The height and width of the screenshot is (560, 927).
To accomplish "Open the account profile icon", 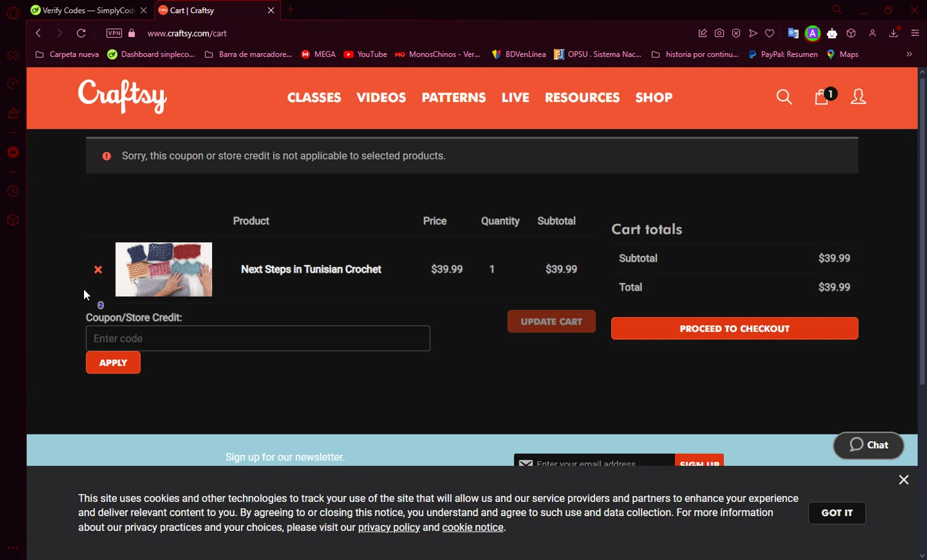I will point(858,96).
